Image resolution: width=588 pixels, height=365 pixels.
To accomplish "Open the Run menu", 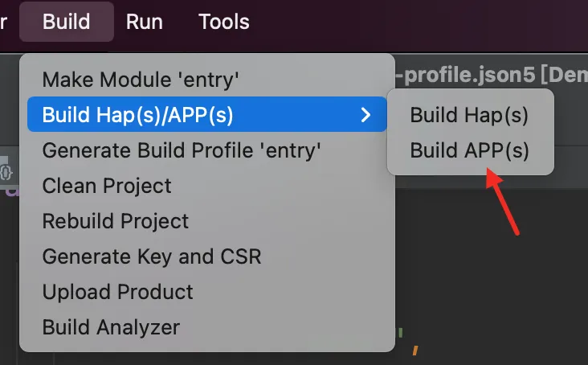I will pyautogui.click(x=145, y=22).
